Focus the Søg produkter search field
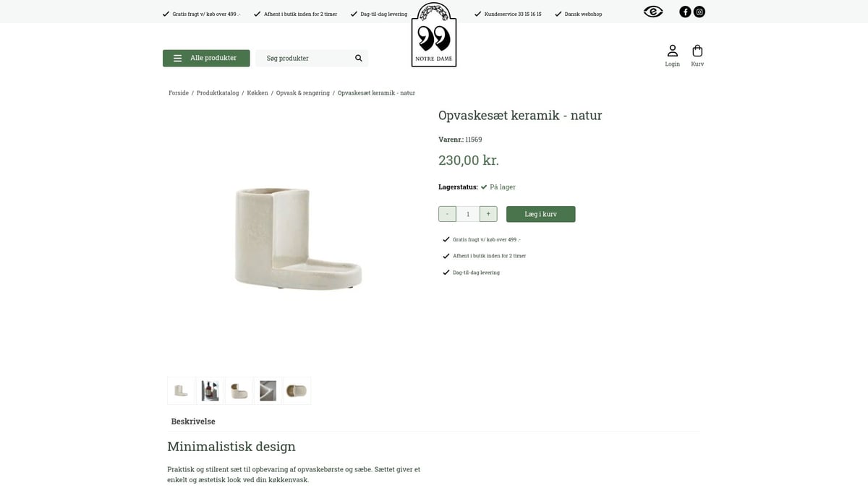868x488 pixels. 304,58
